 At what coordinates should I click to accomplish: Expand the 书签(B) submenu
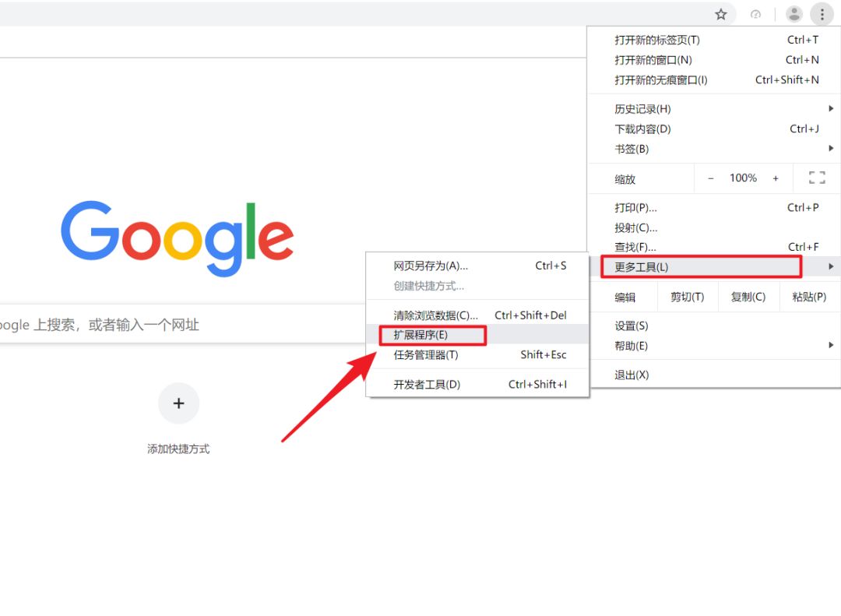[x=714, y=149]
